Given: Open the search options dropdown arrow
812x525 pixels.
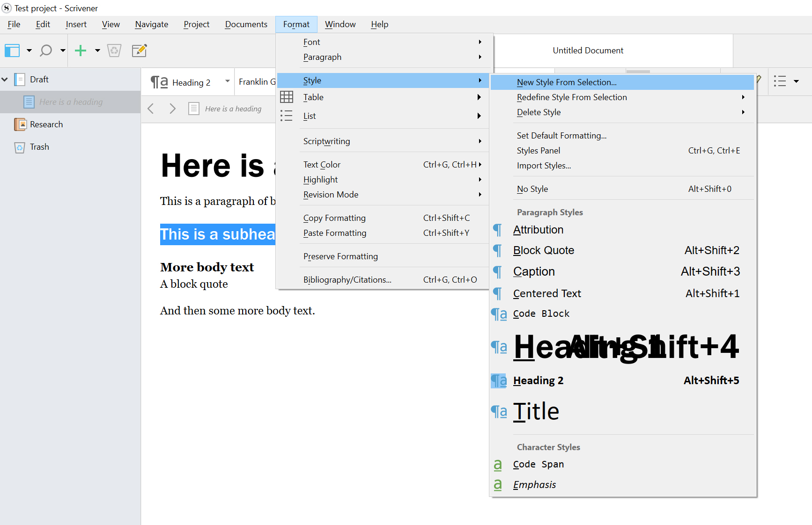Looking at the screenshot, I should 63,50.
